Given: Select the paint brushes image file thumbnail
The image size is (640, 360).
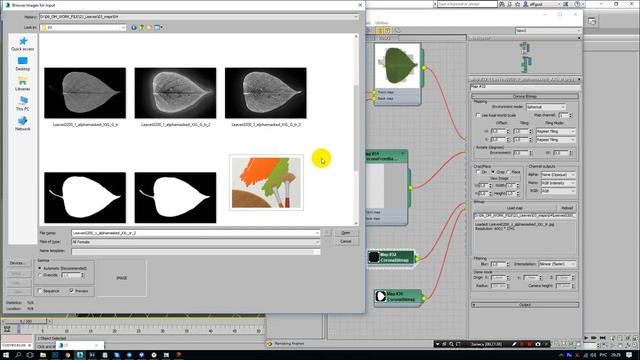Looking at the screenshot, I should (267, 182).
